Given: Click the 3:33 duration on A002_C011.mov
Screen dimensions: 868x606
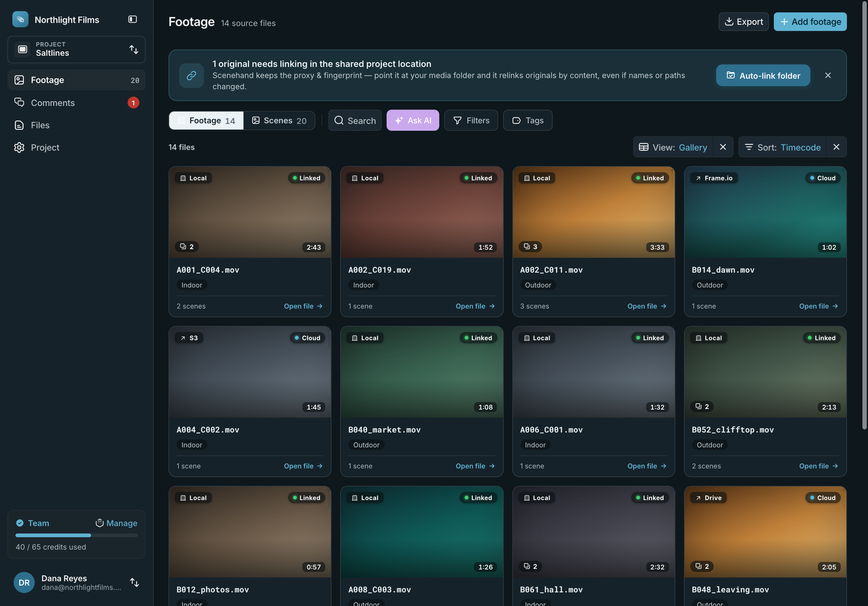Looking at the screenshot, I should [657, 247].
